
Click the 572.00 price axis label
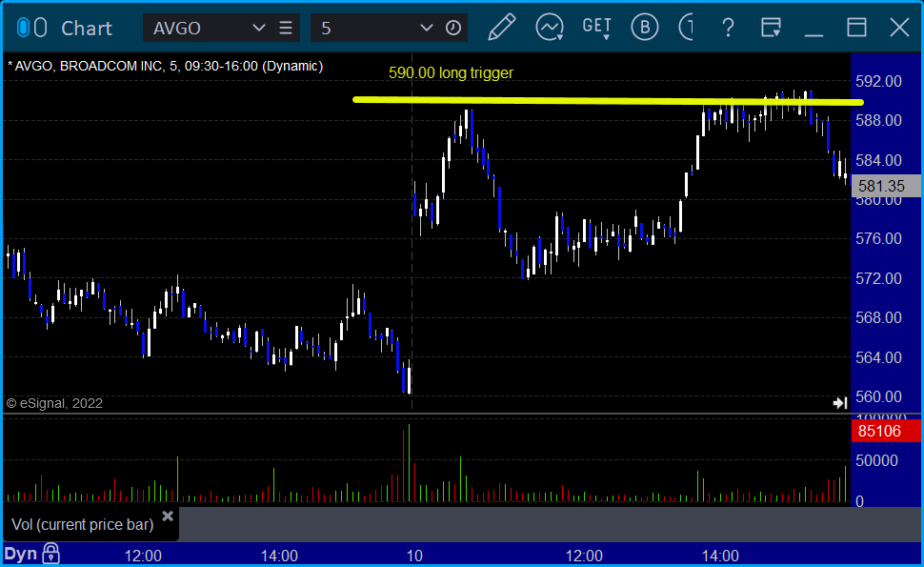(878, 278)
